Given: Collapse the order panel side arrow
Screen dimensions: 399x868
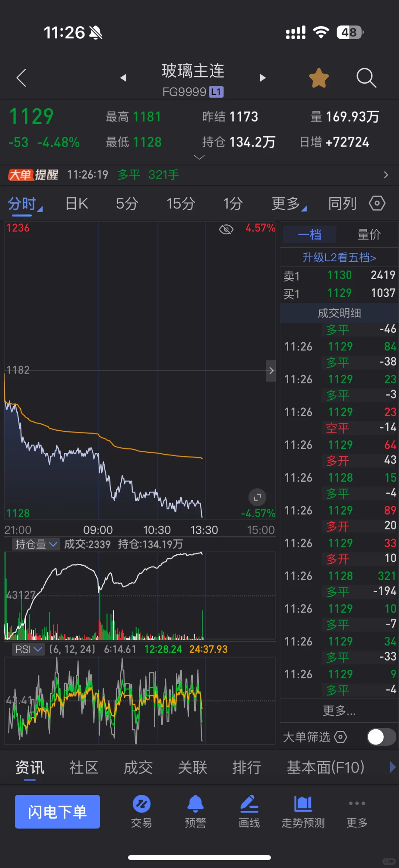Looking at the screenshot, I should (271, 370).
